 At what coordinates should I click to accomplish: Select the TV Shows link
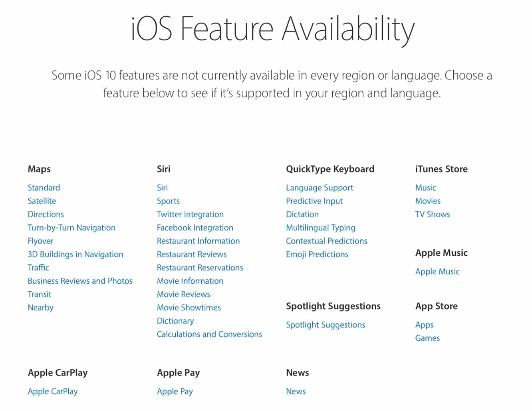tap(433, 214)
